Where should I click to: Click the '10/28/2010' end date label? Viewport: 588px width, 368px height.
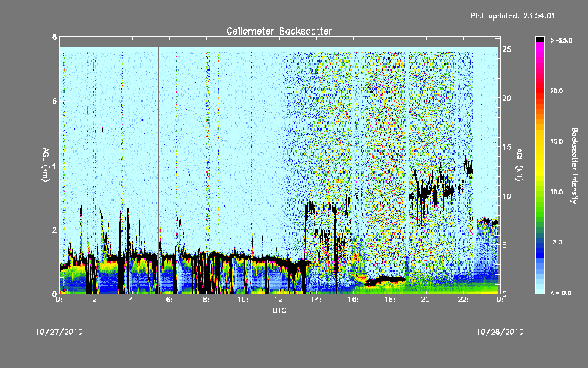pos(500,332)
